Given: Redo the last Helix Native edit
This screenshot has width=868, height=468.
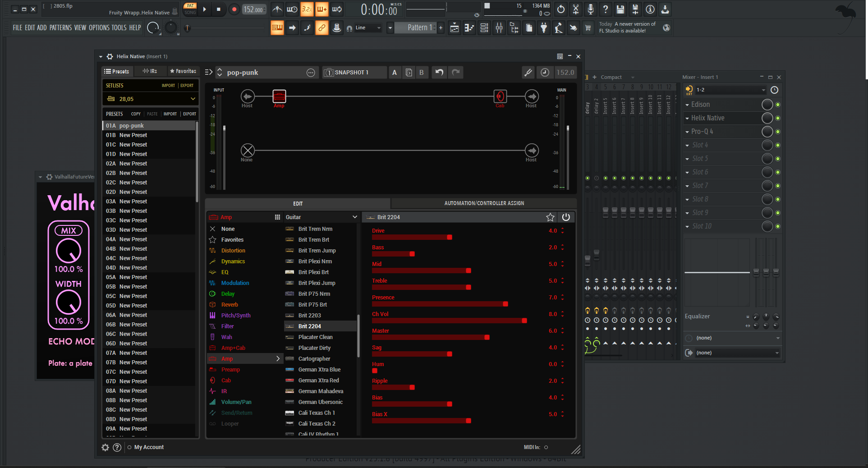Looking at the screenshot, I should [456, 72].
